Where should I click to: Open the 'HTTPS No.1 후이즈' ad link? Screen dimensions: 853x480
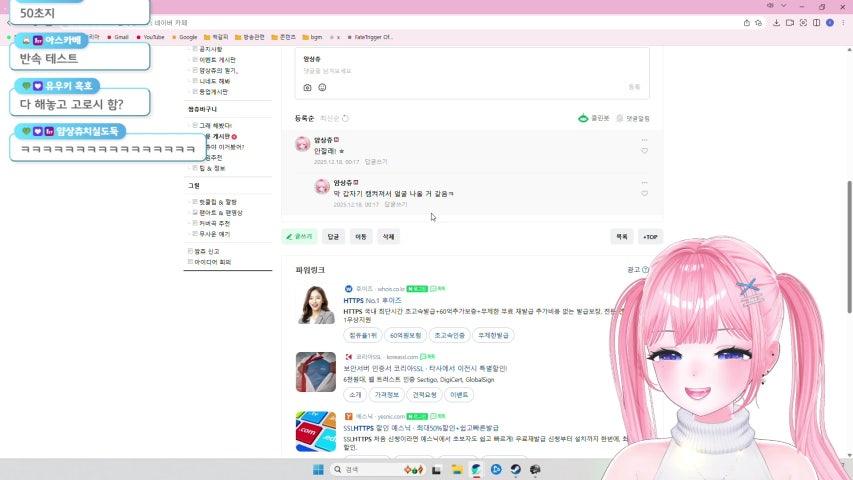372,300
